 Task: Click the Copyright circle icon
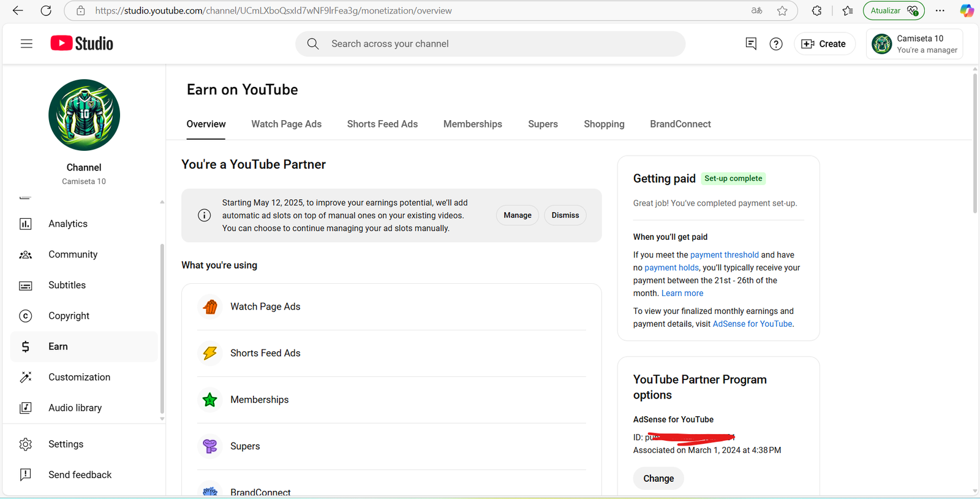26,316
